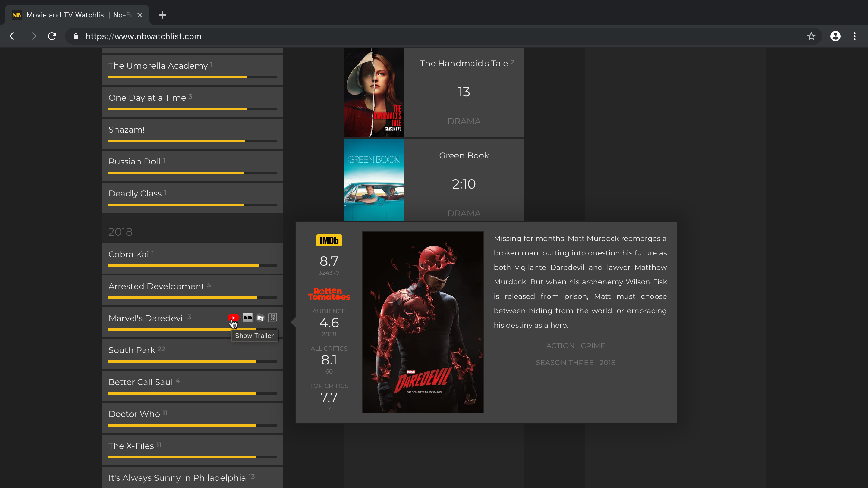
Task: Open a new browser tab
Action: 163,15
